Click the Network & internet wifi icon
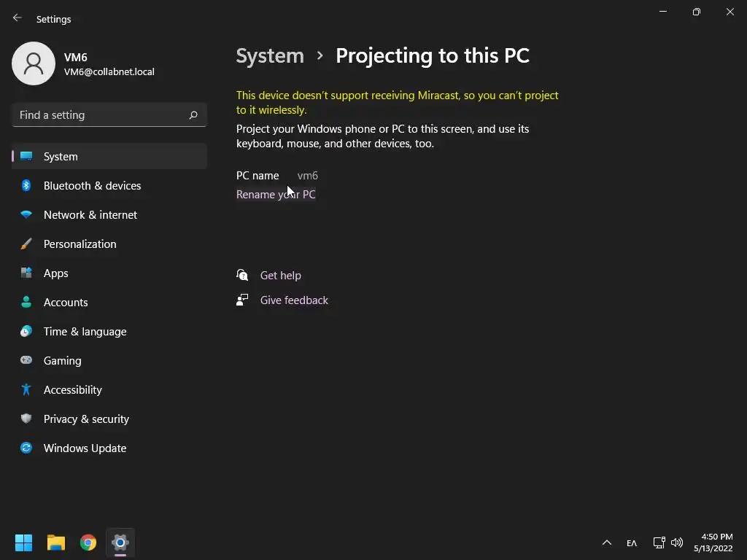The image size is (747, 560). coord(26,215)
